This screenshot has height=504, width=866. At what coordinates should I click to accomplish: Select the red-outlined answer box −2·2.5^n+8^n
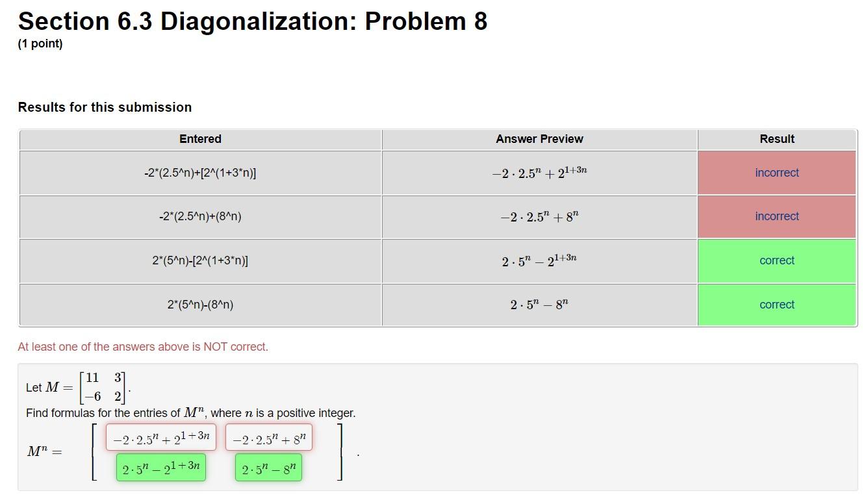tap(268, 437)
